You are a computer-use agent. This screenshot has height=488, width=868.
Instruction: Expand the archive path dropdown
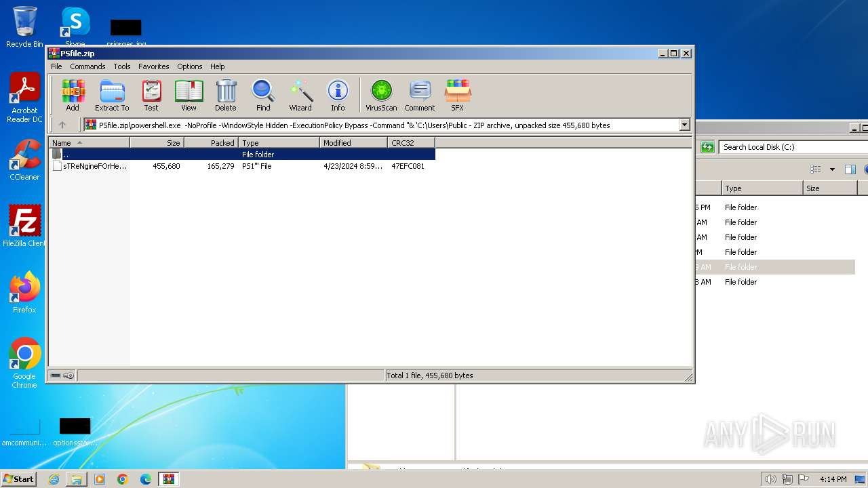(x=684, y=125)
